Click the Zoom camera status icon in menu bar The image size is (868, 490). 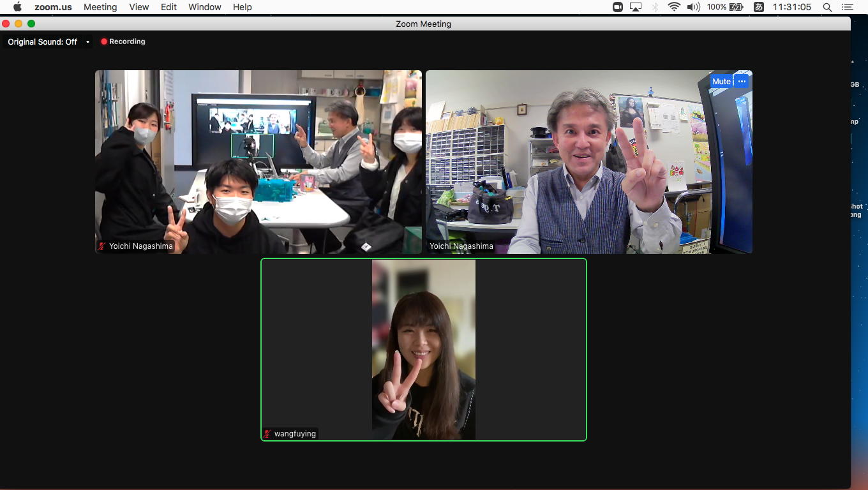[x=618, y=7]
